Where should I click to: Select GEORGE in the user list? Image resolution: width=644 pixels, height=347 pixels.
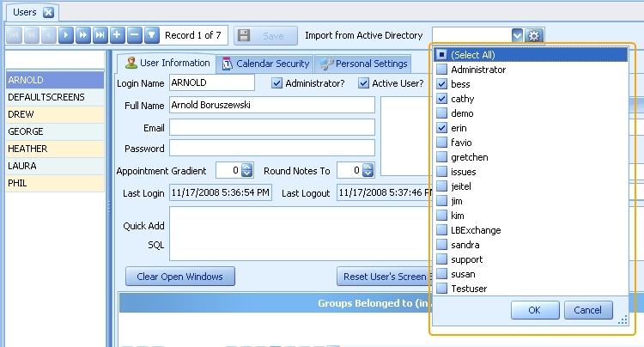coord(55,131)
